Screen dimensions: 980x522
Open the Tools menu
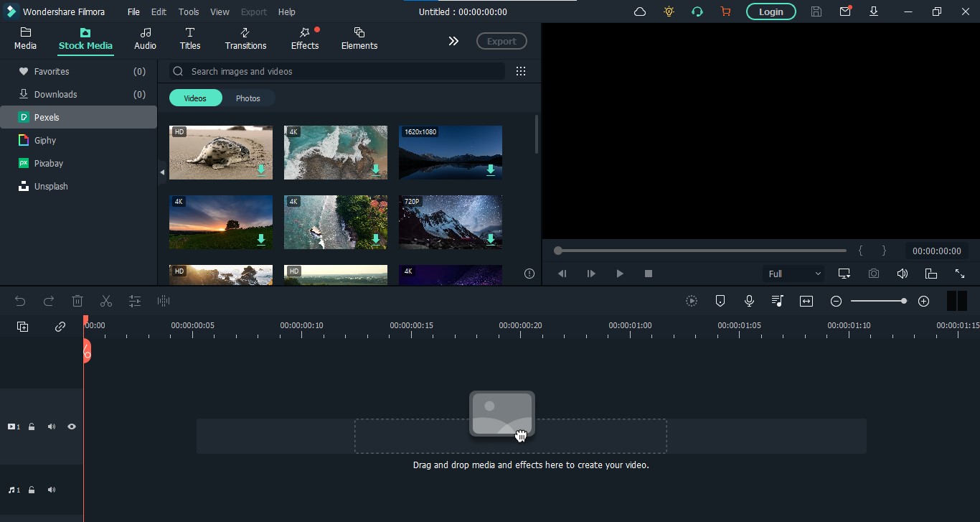point(189,11)
